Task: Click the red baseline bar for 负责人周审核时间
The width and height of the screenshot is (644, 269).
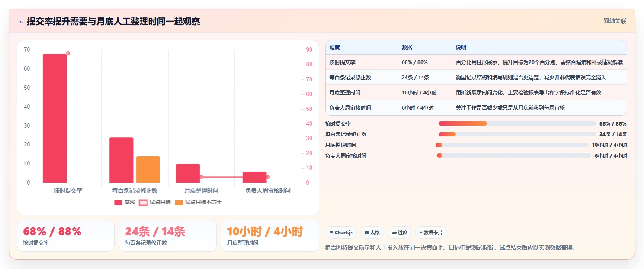Action: [x=255, y=177]
